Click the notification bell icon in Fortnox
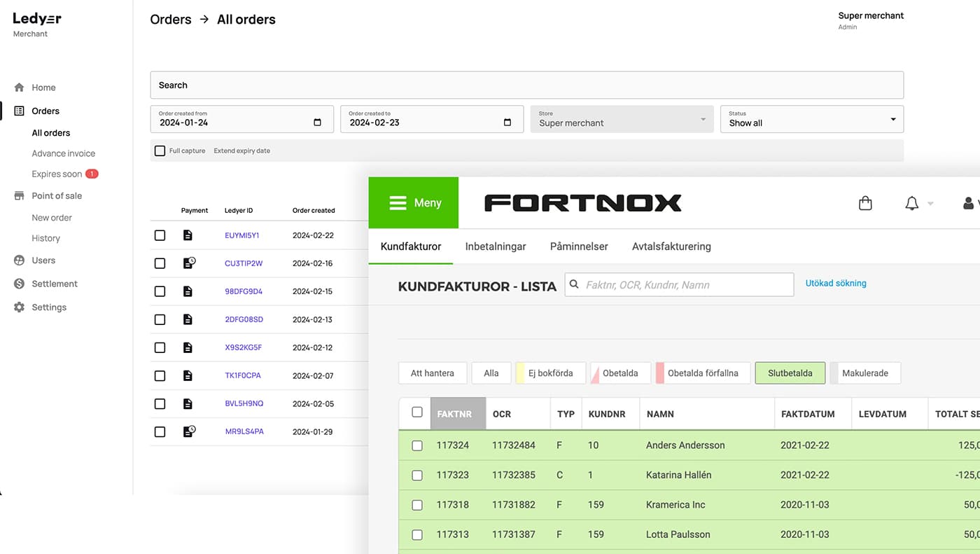The width and height of the screenshot is (980, 554). click(911, 203)
